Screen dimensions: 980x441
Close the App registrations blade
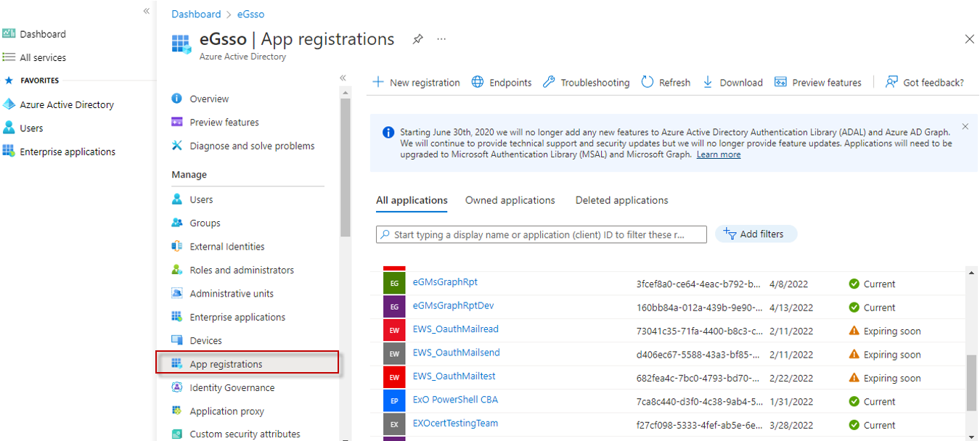pos(969,39)
